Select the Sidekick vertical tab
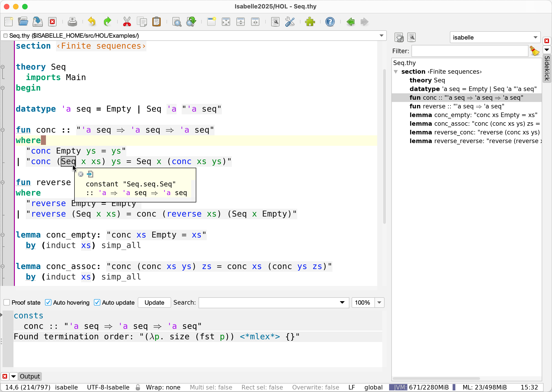This screenshot has height=392, width=552. (x=547, y=68)
